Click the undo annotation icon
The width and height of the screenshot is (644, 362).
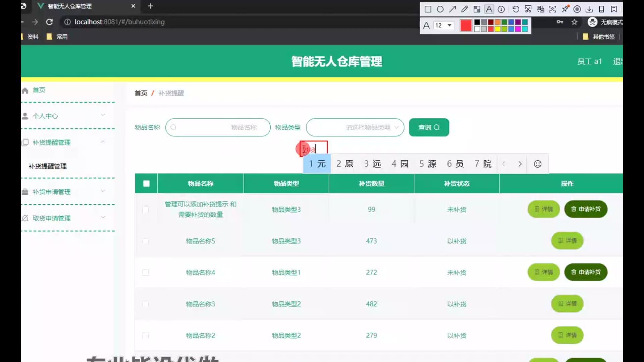click(516, 9)
